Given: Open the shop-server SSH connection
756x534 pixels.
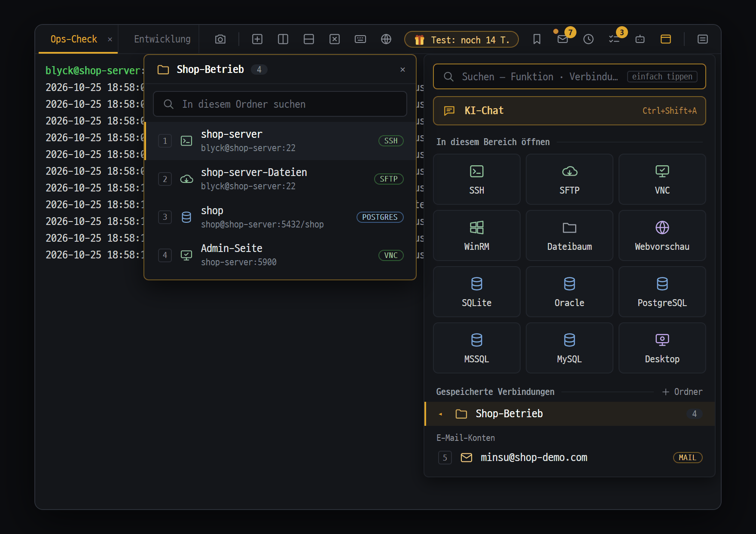Looking at the screenshot, I should (x=280, y=141).
